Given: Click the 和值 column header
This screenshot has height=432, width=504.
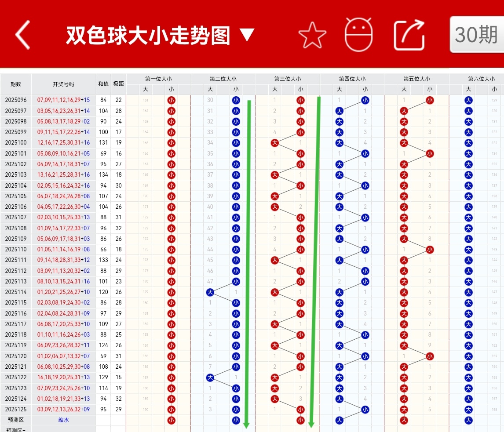Looking at the screenshot, I should pos(103,83).
